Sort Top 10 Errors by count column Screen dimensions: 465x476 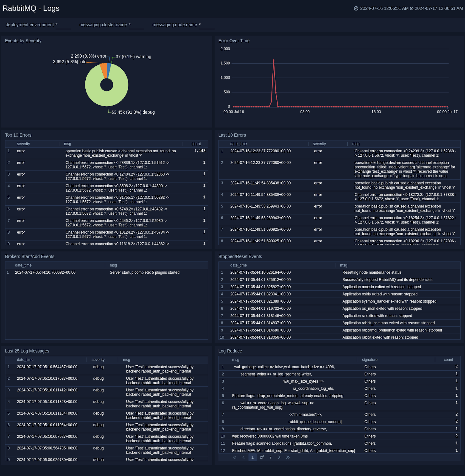pyautogui.click(x=196, y=144)
